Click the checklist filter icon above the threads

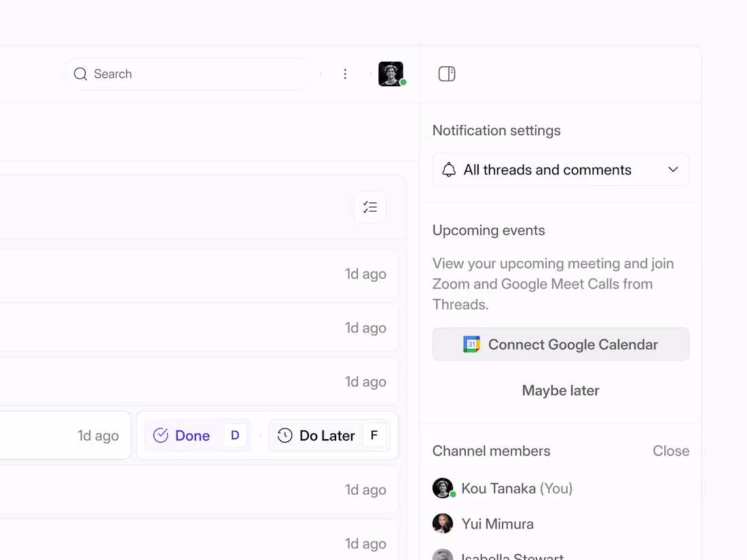click(x=370, y=208)
